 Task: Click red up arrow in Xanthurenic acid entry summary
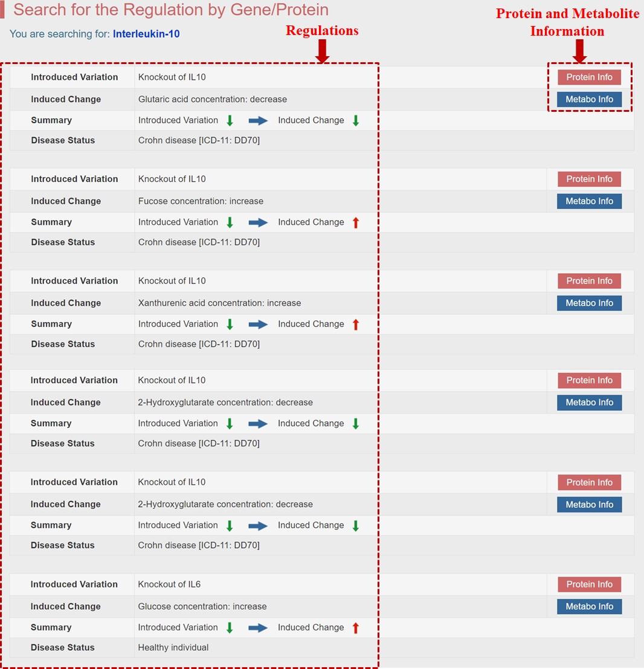355,325
